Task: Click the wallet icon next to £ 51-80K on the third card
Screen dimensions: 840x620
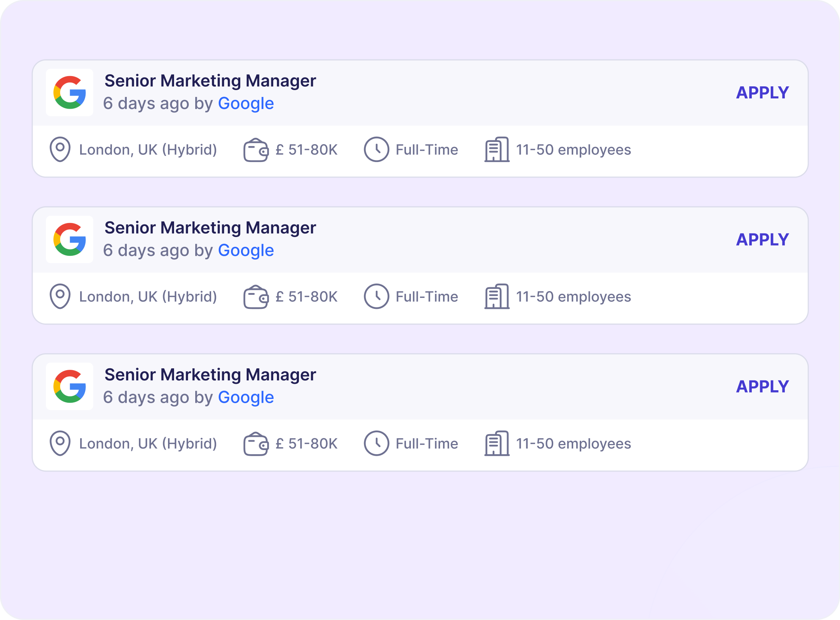Action: coord(256,443)
